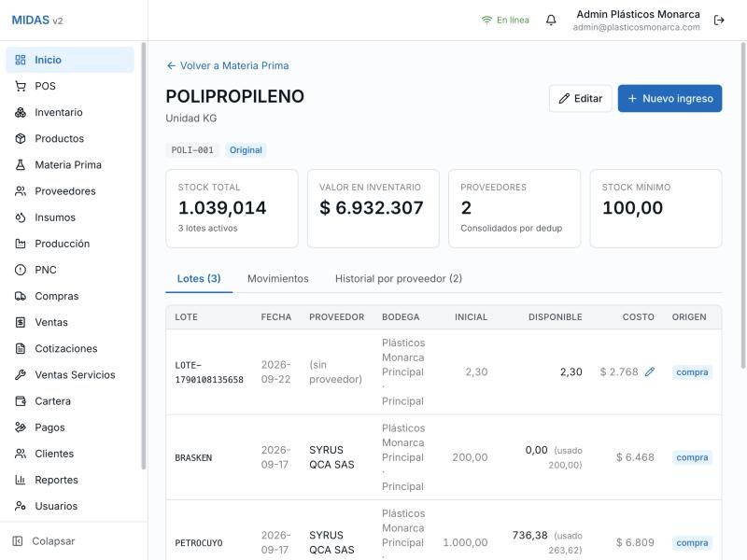The image size is (747, 560).
Task: Click the LOTE column header
Action: tap(186, 317)
